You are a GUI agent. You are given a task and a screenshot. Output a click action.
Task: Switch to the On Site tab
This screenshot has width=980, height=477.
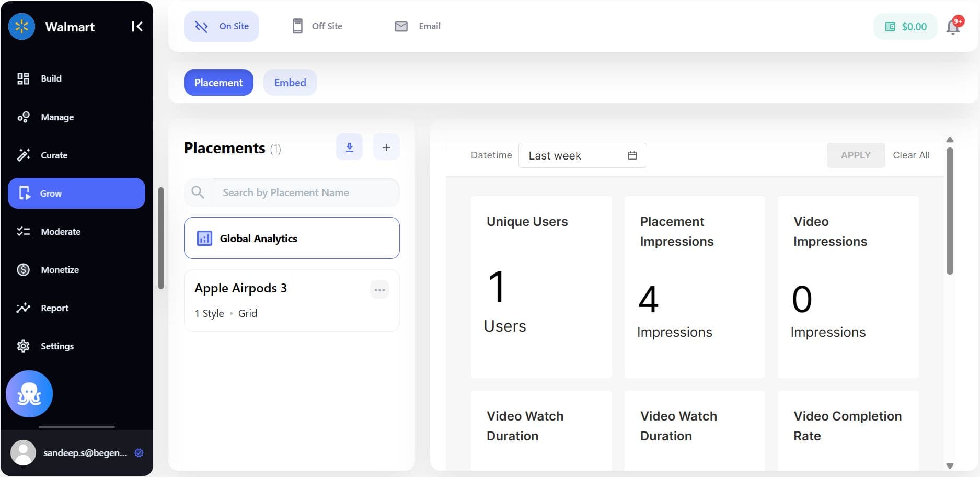click(222, 26)
